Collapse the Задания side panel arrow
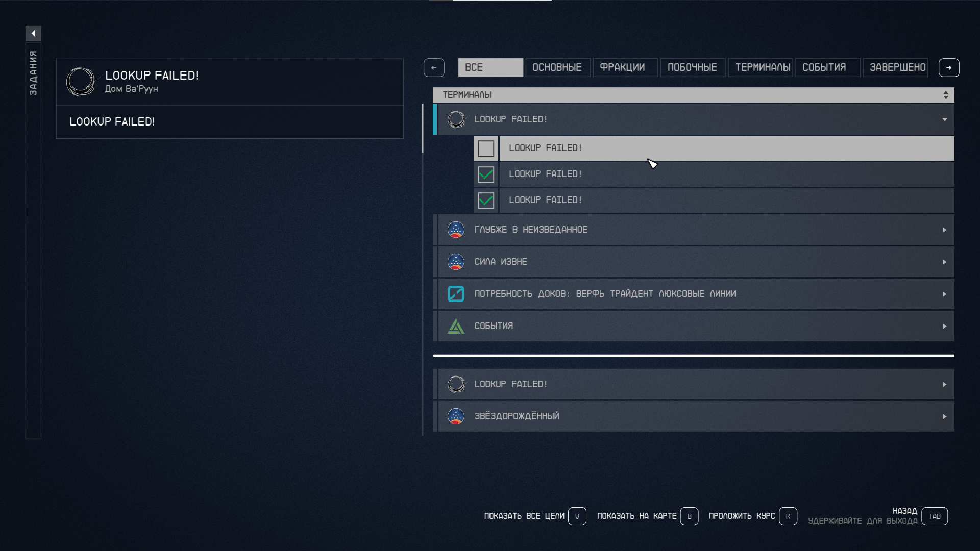Viewport: 980px width, 551px height. [33, 33]
